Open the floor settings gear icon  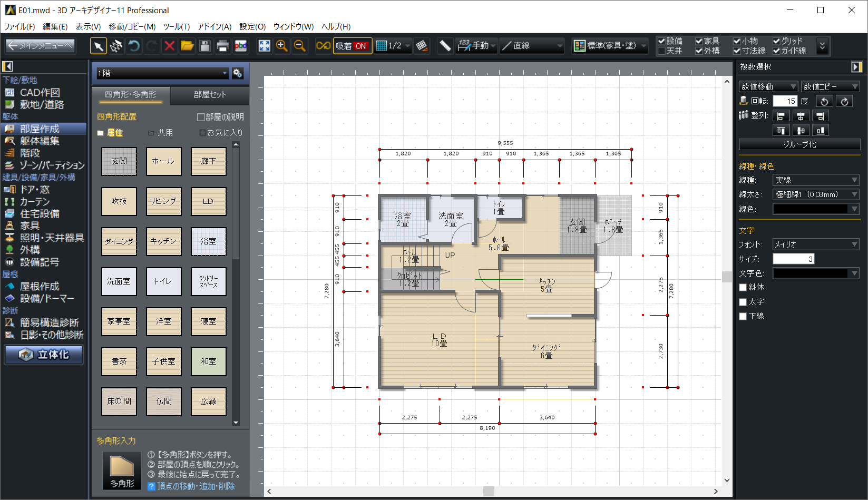click(x=238, y=73)
